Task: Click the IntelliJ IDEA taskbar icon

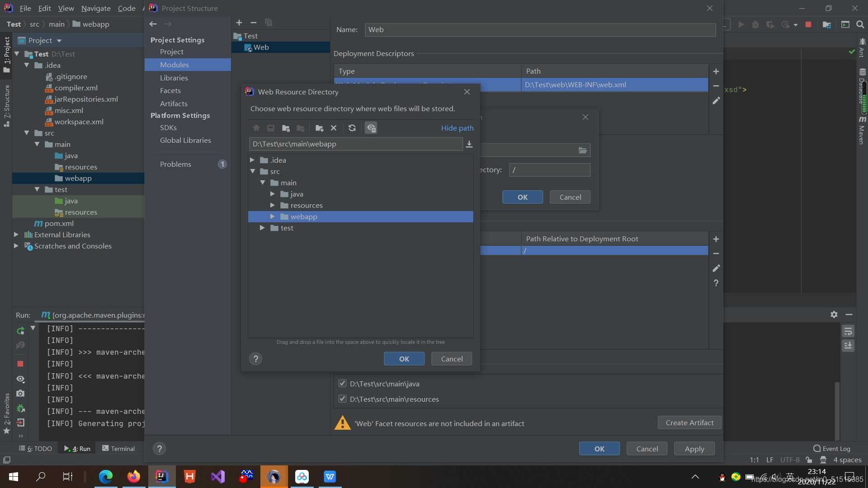Action: click(161, 476)
